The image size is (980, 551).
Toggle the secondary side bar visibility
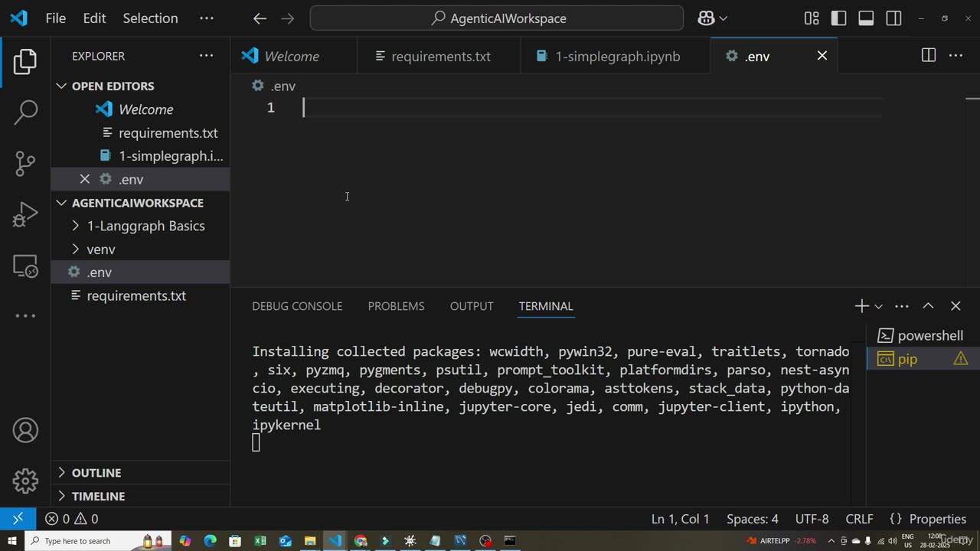[x=893, y=18]
